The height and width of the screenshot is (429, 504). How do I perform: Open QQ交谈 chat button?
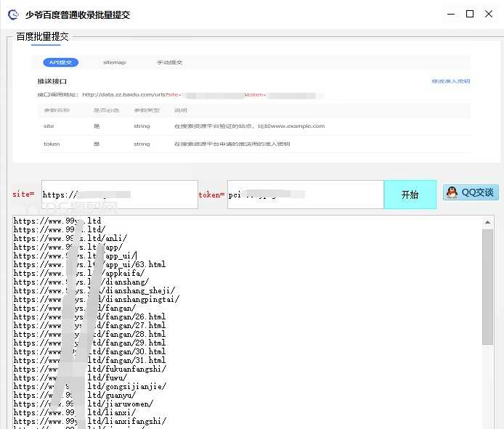(x=471, y=192)
